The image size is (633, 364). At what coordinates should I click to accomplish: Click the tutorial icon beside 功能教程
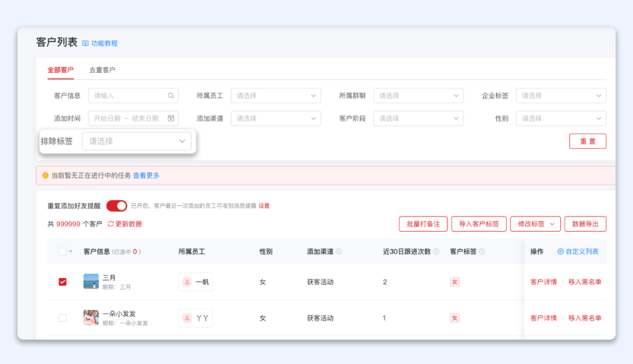click(x=86, y=43)
